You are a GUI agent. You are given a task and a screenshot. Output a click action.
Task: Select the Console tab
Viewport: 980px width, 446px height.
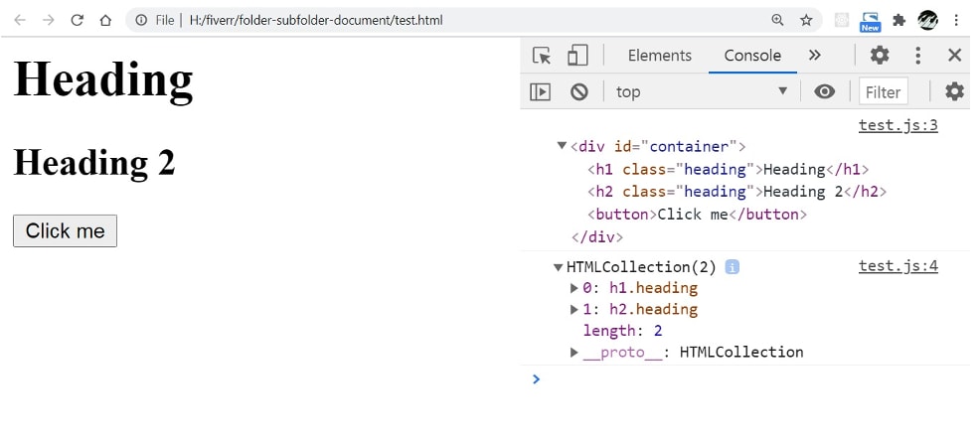pos(752,56)
